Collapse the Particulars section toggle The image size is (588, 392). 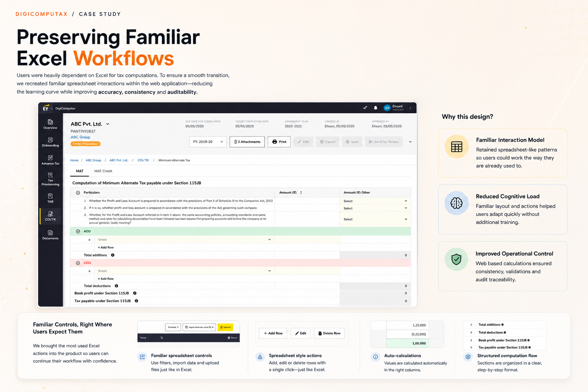pyautogui.click(x=78, y=193)
